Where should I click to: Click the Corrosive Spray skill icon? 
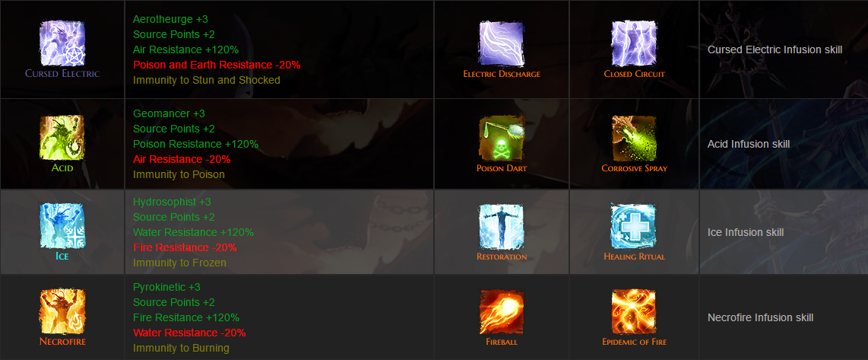pyautogui.click(x=634, y=138)
